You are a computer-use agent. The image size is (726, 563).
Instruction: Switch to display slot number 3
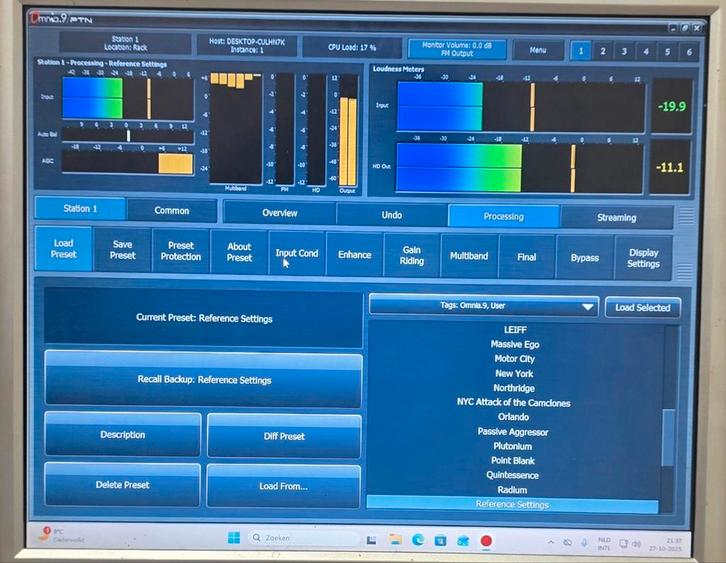[624, 50]
